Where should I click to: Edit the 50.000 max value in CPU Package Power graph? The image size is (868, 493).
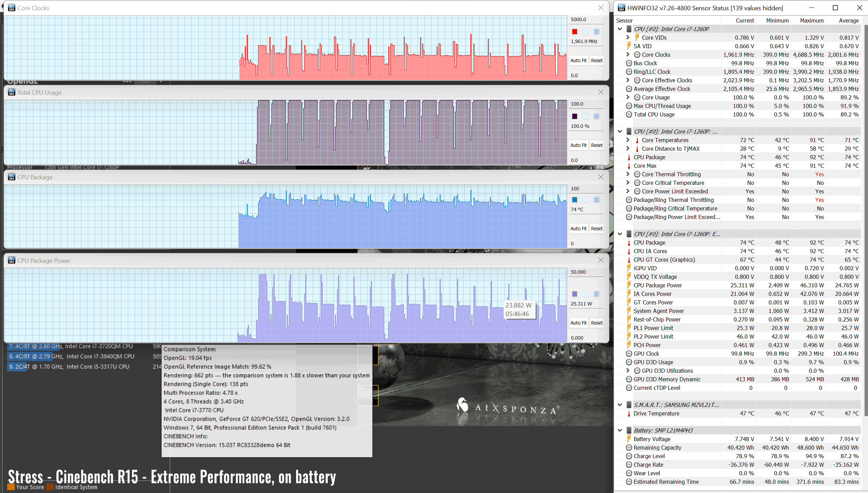586,272
